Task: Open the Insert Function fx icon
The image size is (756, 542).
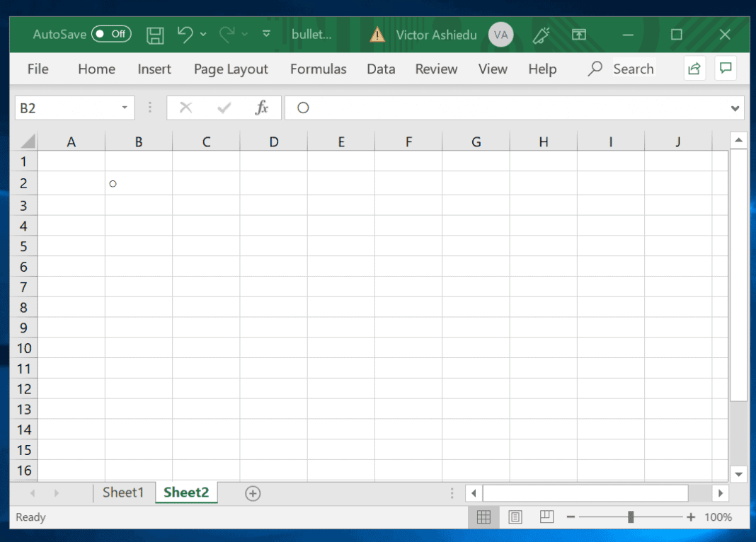Action: pos(262,108)
